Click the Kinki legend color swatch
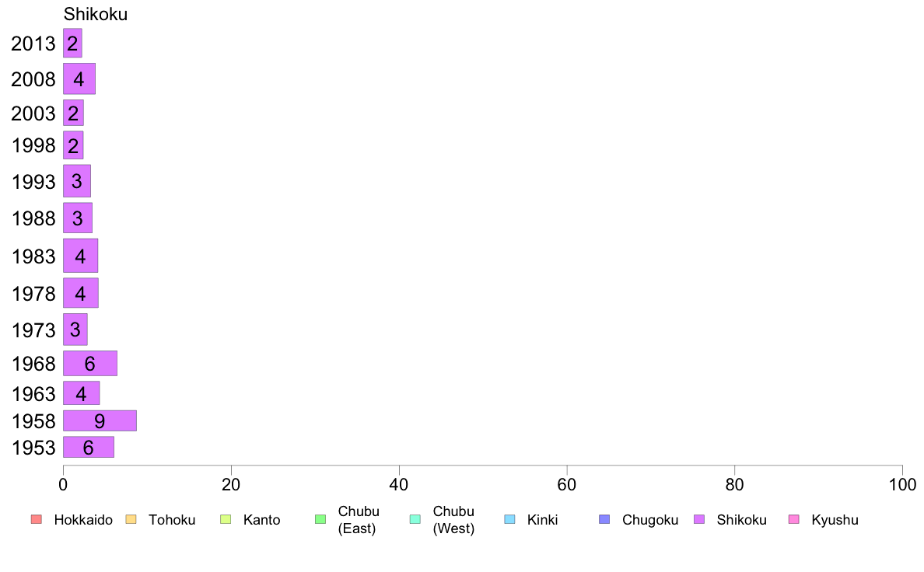 509,520
